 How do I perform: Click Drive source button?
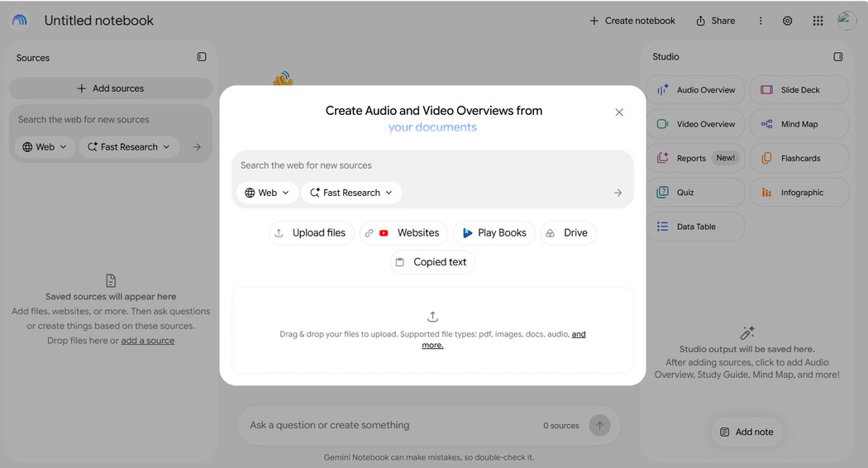(x=568, y=233)
